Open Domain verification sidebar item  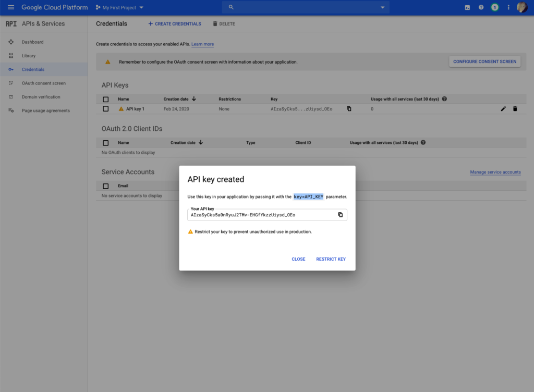pyautogui.click(x=41, y=96)
